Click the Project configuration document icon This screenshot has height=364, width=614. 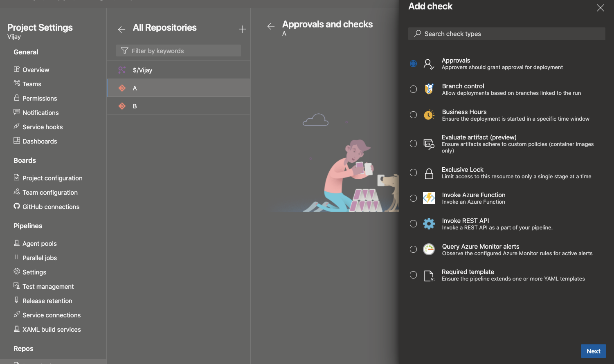(x=17, y=177)
